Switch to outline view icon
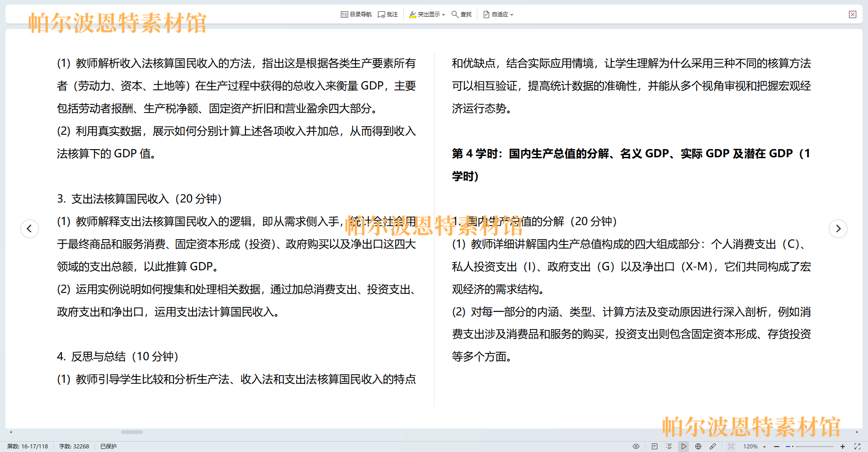 669,447
